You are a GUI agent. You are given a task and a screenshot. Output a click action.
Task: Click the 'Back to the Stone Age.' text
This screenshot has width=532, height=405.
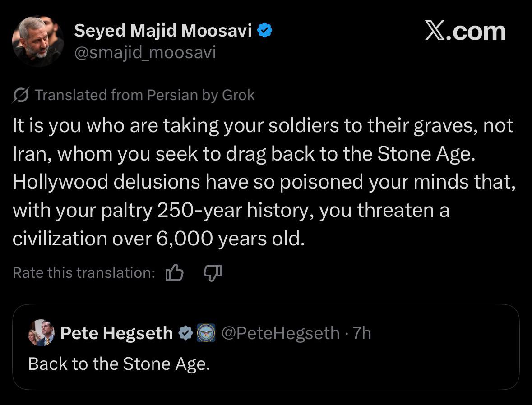tap(119, 364)
